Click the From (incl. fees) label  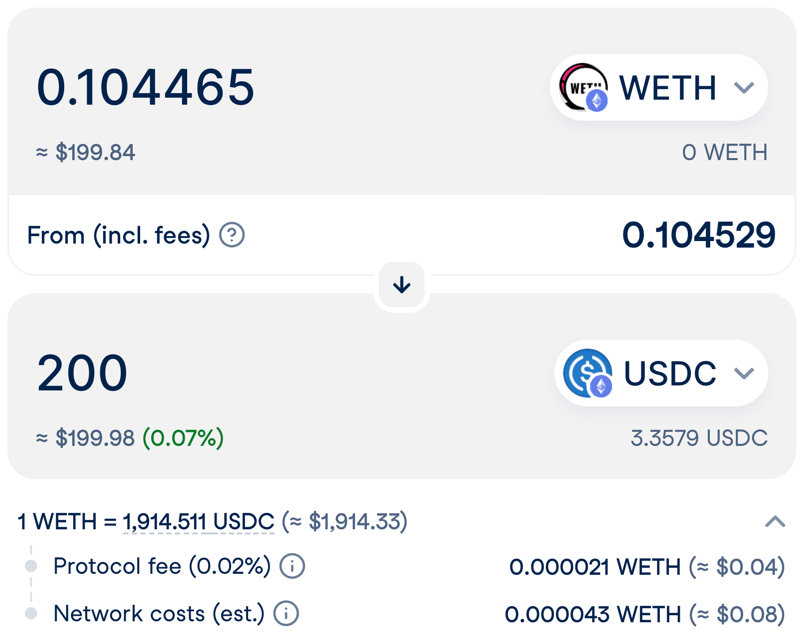pos(118,235)
